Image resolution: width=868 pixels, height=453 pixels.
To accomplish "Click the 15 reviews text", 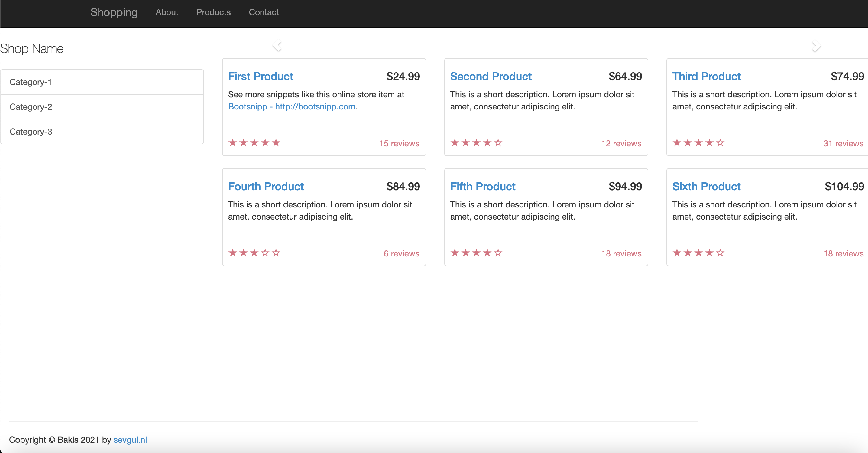I will [399, 143].
